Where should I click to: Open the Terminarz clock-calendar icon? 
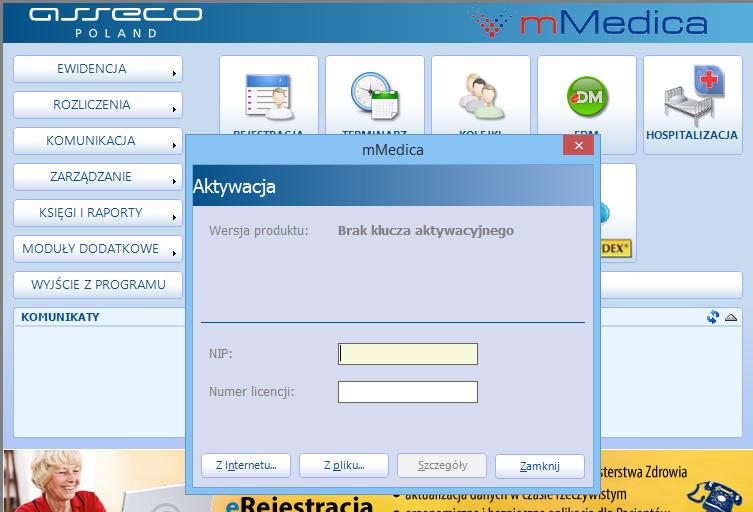click(x=375, y=96)
